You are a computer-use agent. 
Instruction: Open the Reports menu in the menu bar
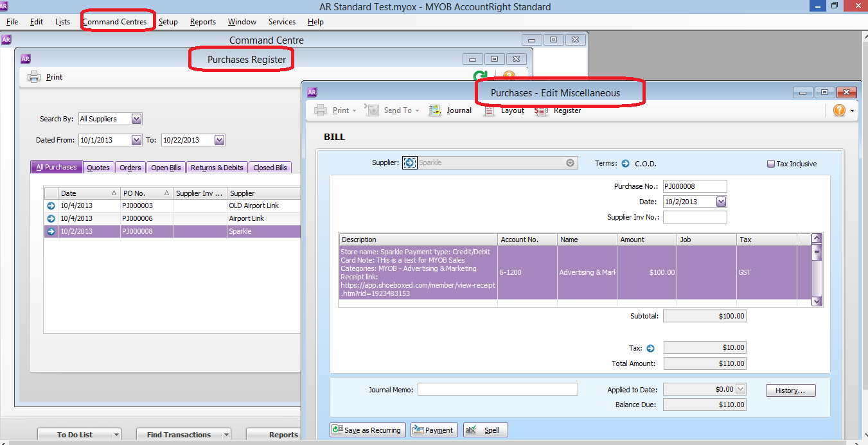pyautogui.click(x=203, y=22)
